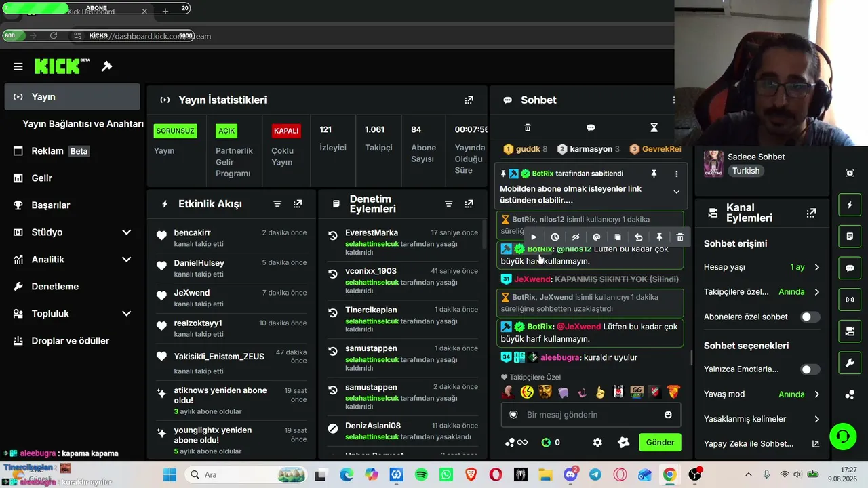Viewport: 868px width, 488px height.
Task: Pop out the Denetim Eylemleri panel
Action: pyautogui.click(x=469, y=204)
